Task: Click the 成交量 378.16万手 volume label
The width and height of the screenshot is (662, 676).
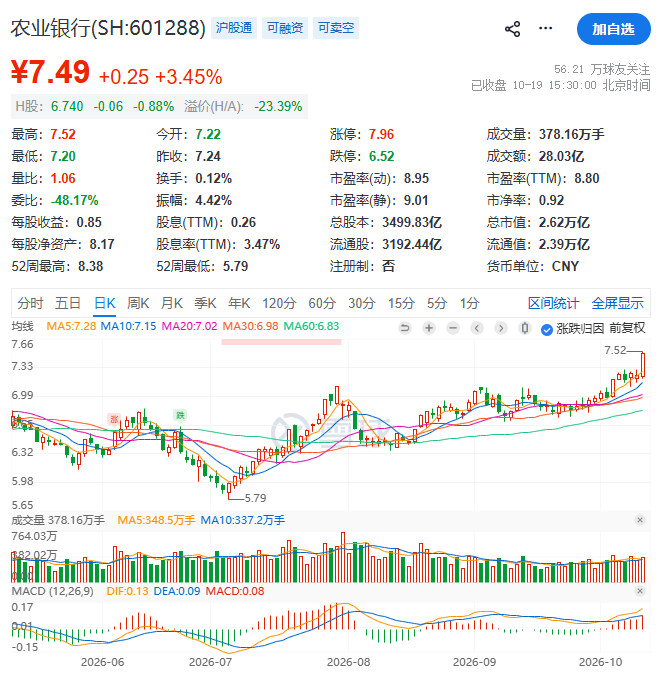Action: [x=58, y=520]
